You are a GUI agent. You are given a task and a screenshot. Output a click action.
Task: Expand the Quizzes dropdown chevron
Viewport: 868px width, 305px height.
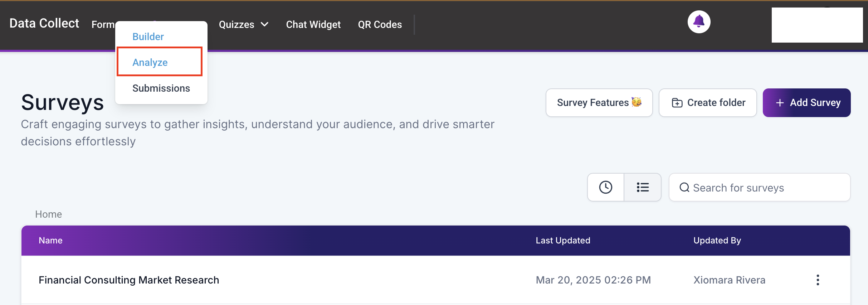[x=265, y=24]
